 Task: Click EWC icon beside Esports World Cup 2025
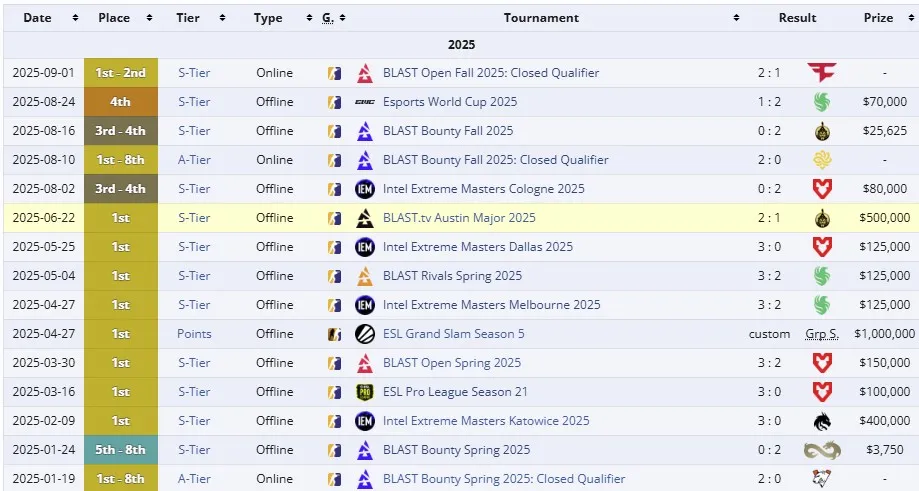point(365,102)
